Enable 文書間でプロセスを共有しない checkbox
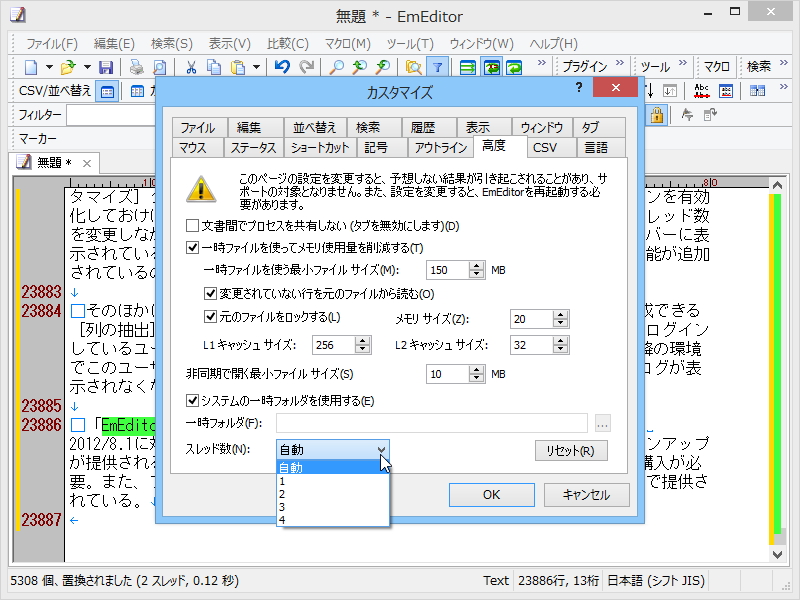This screenshot has height=600, width=800. (x=192, y=226)
